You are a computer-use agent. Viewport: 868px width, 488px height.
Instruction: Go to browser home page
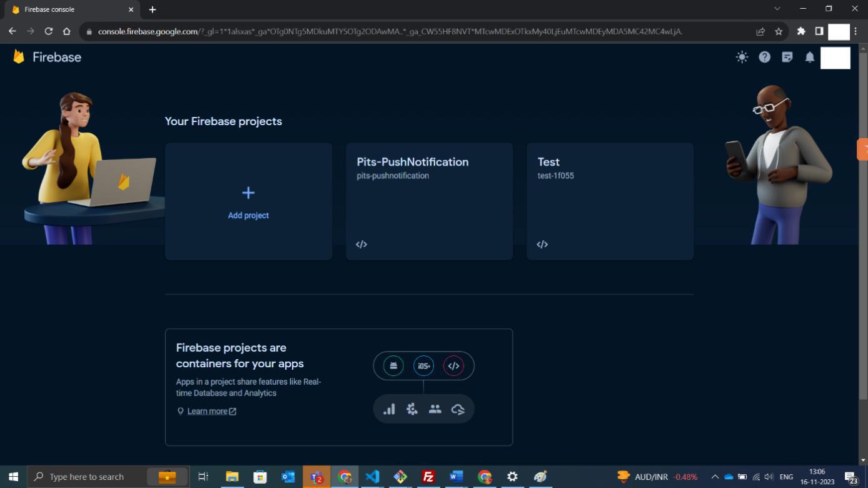point(66,31)
